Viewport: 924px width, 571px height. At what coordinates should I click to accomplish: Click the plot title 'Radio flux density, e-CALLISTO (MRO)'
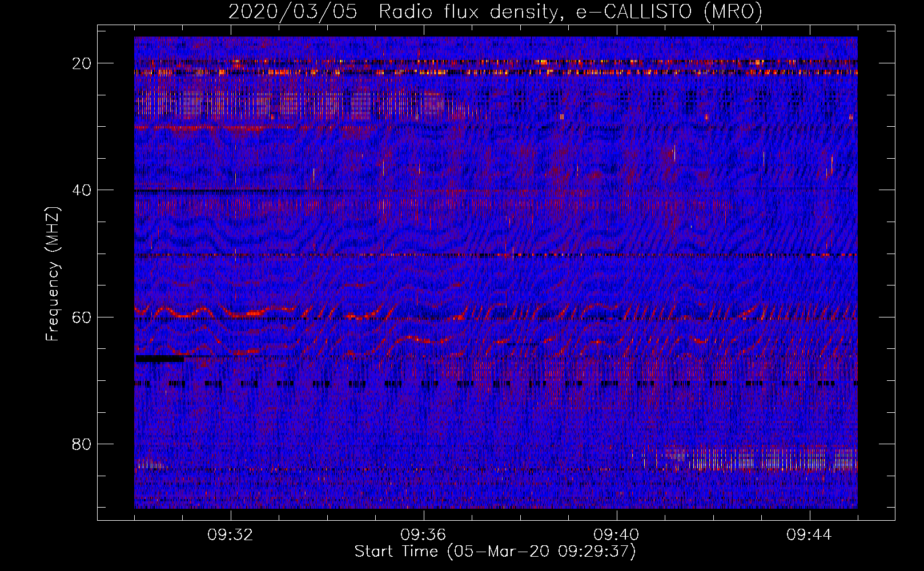(x=571, y=11)
